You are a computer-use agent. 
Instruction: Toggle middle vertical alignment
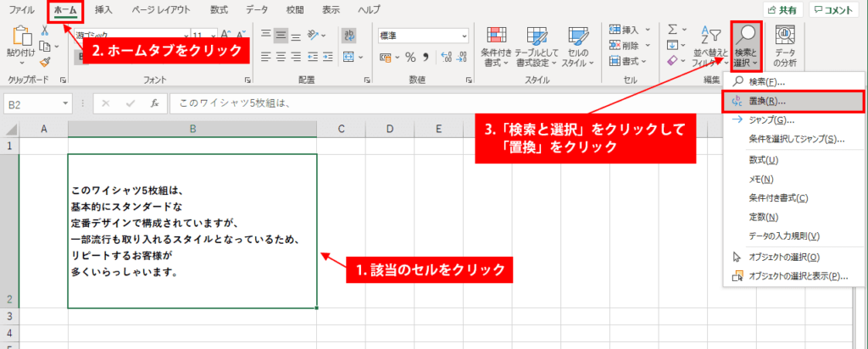(x=281, y=35)
